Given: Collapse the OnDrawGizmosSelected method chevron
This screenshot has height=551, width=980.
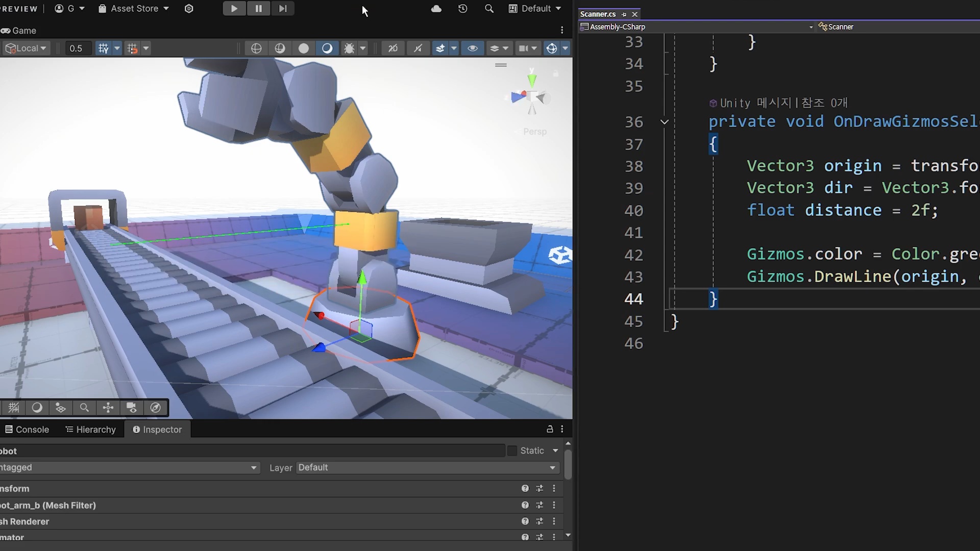Looking at the screenshot, I should click(664, 121).
